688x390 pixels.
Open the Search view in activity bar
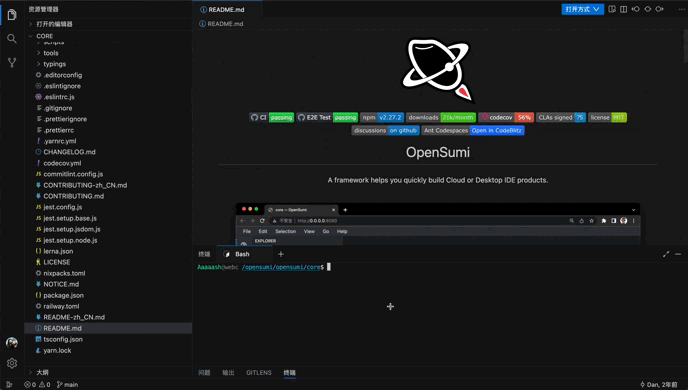[12, 39]
